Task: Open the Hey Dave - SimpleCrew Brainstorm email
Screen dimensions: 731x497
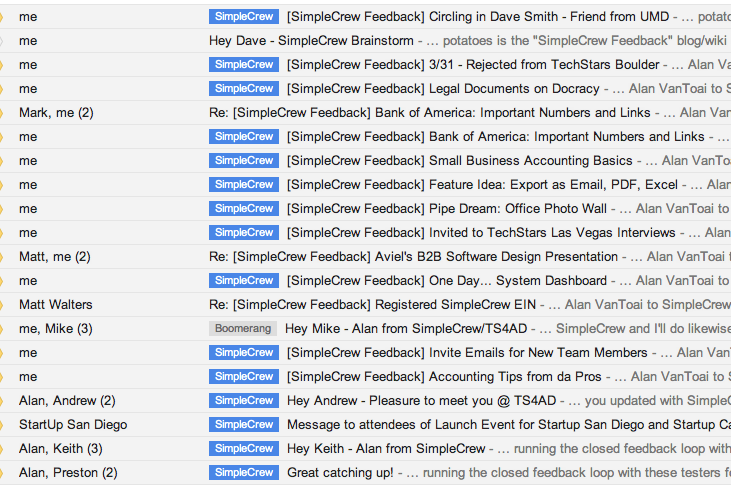Action: pos(311,41)
